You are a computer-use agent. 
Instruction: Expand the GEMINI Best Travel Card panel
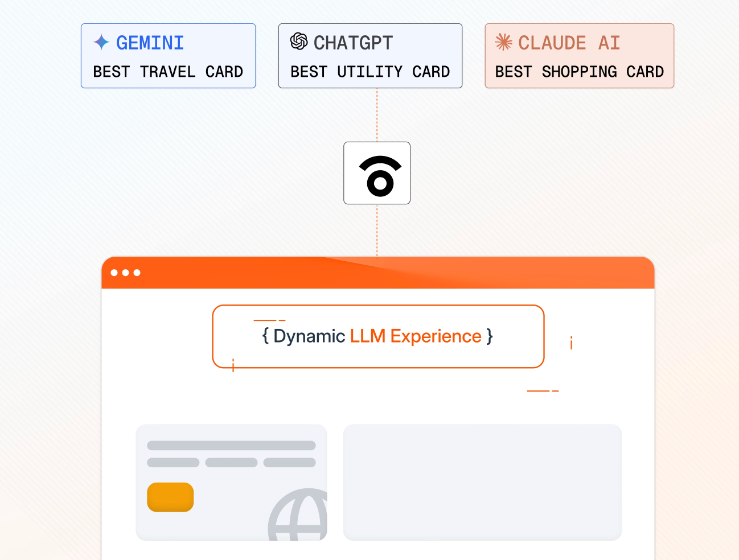click(x=168, y=56)
